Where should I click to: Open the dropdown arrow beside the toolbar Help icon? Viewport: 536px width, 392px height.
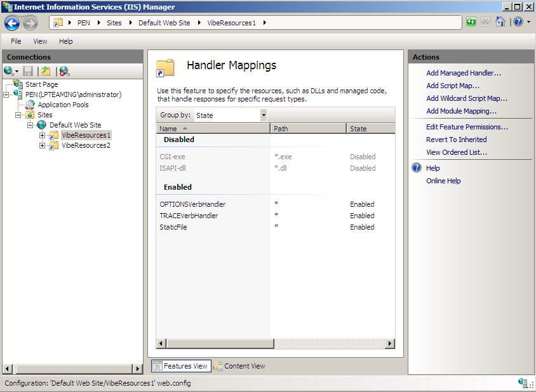pos(528,22)
